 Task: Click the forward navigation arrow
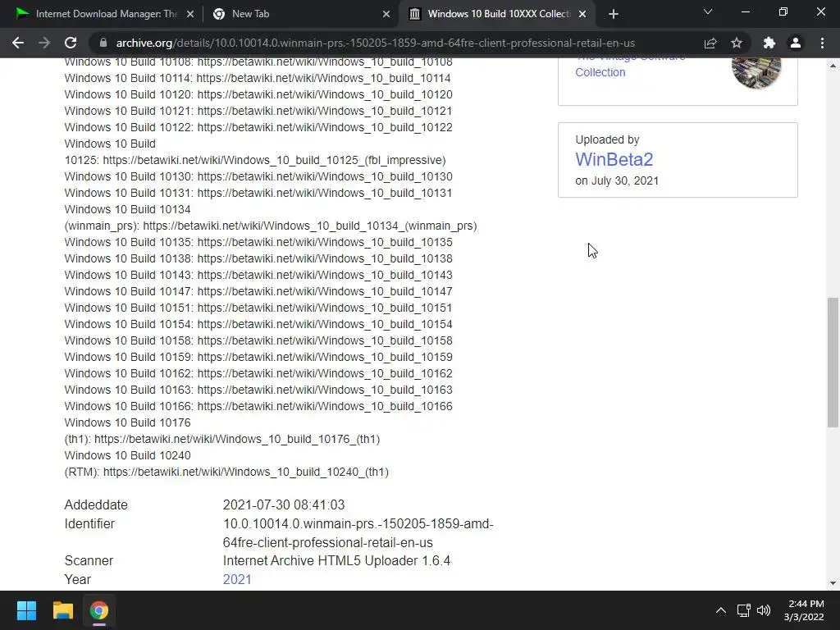click(x=44, y=43)
